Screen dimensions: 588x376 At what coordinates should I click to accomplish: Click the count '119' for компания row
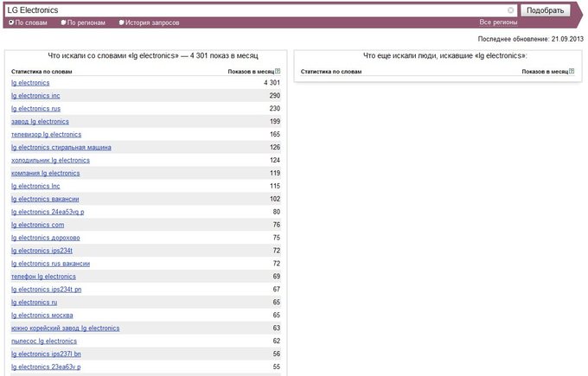[x=275, y=173]
